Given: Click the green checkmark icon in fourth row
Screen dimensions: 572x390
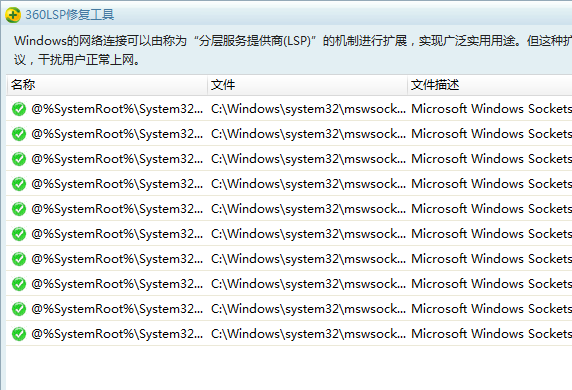Looking at the screenshot, I should 19,184.
